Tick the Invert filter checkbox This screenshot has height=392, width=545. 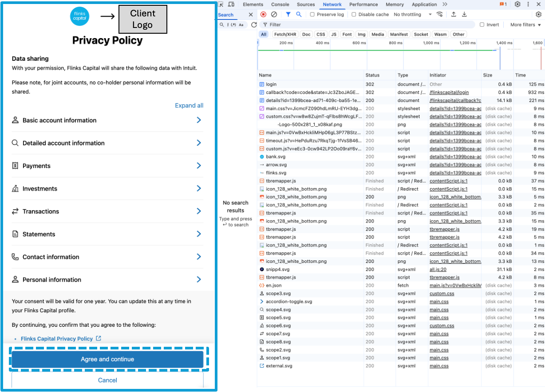click(x=482, y=25)
